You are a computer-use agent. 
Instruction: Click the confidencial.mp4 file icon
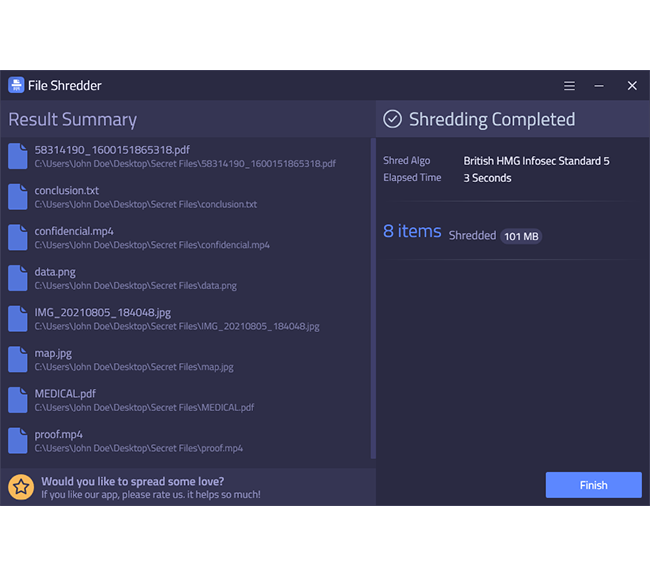18,237
